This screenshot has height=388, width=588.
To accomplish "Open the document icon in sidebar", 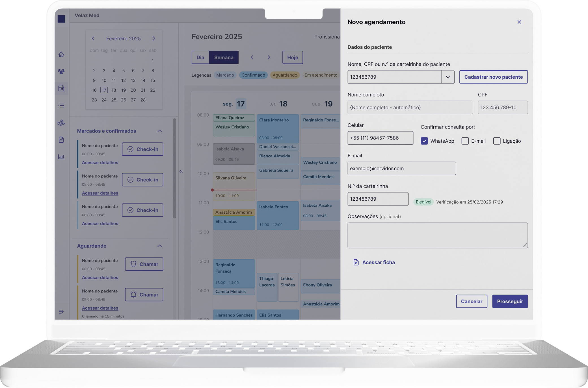I will 61,140.
